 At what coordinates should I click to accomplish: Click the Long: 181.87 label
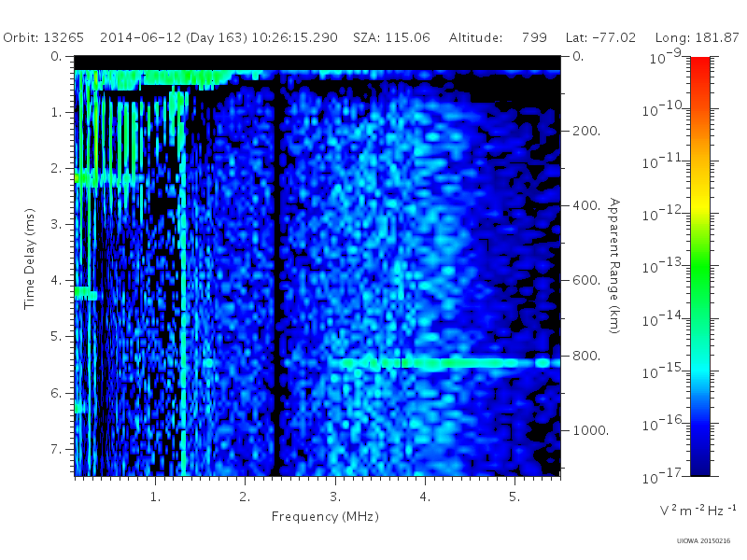[x=697, y=37]
